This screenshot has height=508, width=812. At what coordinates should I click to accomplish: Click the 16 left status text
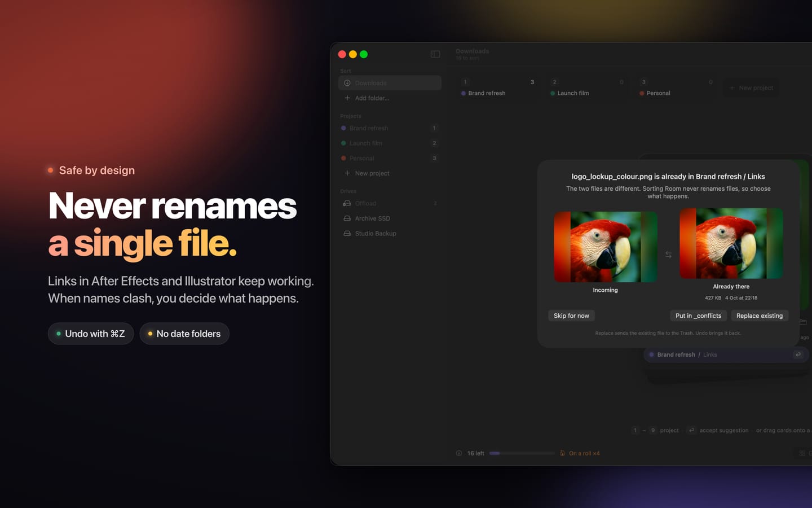[x=475, y=453]
